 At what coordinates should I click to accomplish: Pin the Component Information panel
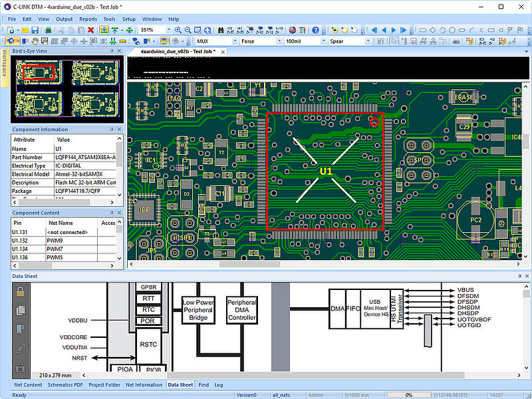click(112, 129)
